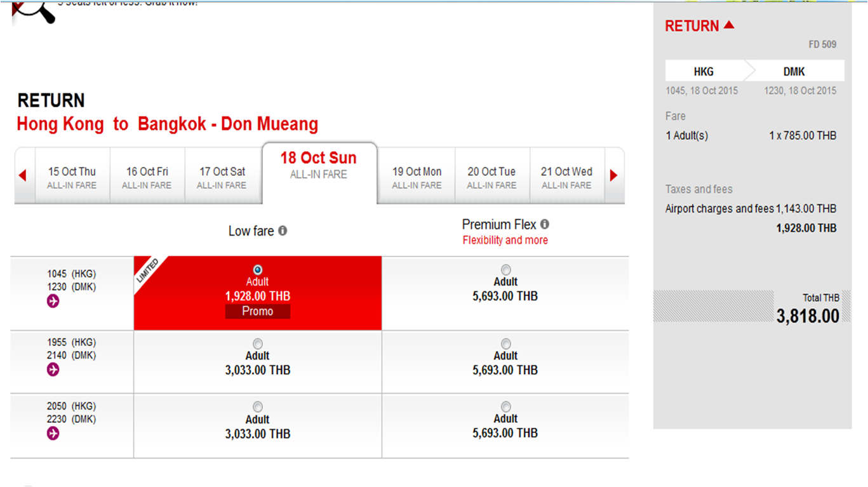Click the '1230, 18 Oct 2015' arrival time
Screen dimensions: 868x487
click(800, 91)
